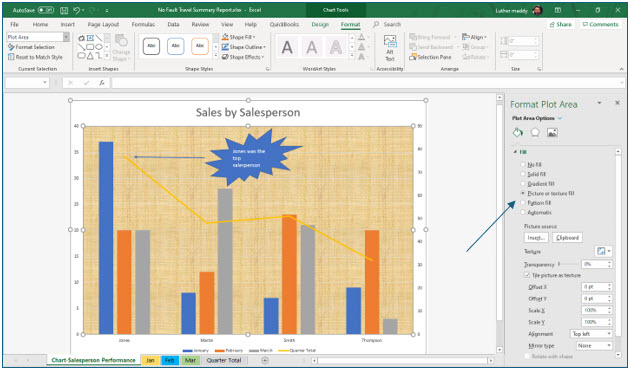The height and width of the screenshot is (368, 630).
Task: Switch to the Jan sheet tab
Action: 150,360
